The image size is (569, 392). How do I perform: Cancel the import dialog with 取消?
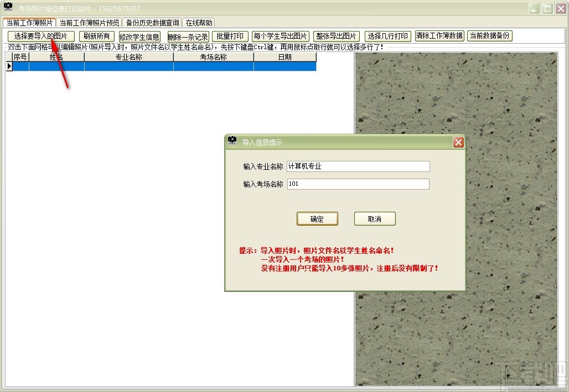[374, 218]
